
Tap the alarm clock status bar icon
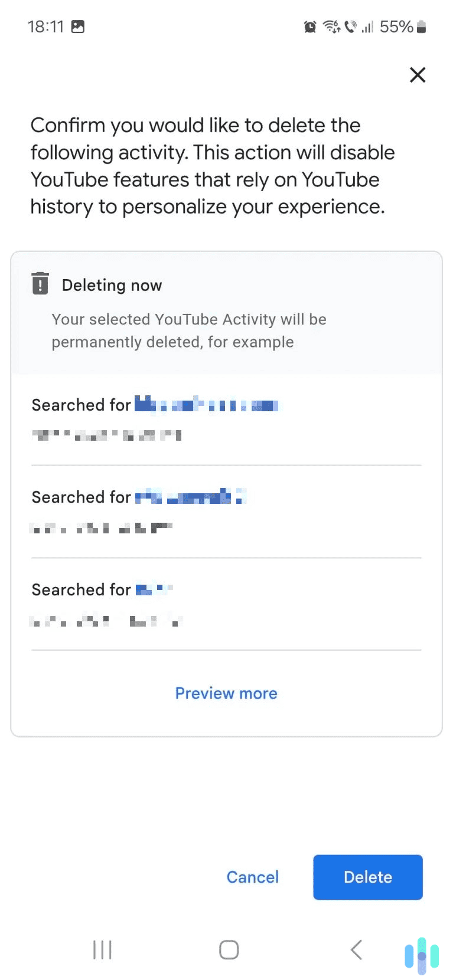[309, 27]
